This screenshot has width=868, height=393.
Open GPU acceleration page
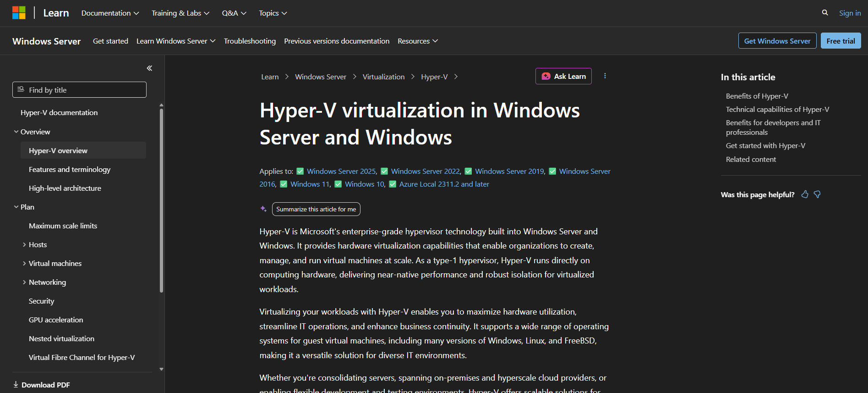pyautogui.click(x=56, y=320)
